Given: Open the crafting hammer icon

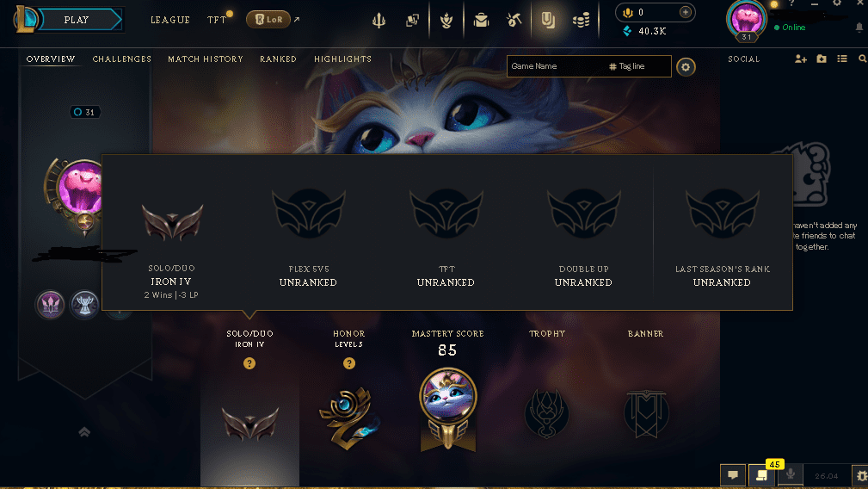Looking at the screenshot, I should (x=514, y=21).
